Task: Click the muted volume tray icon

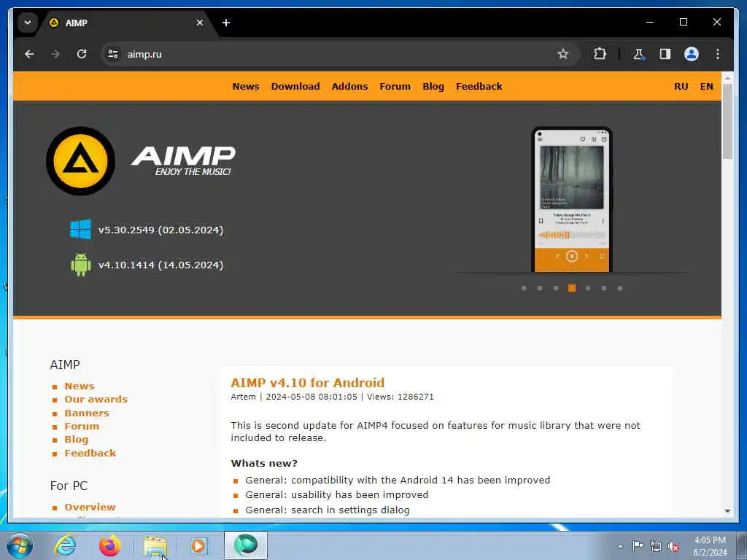Action: pyautogui.click(x=673, y=546)
